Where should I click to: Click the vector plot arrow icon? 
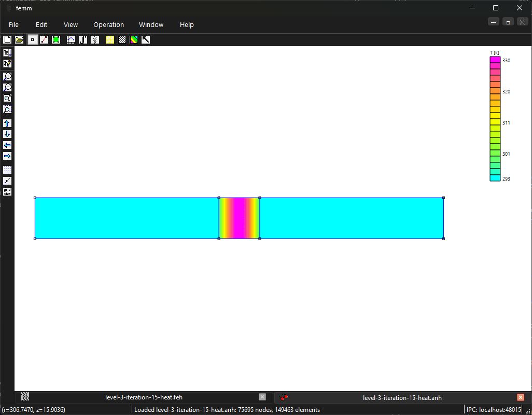pos(146,40)
